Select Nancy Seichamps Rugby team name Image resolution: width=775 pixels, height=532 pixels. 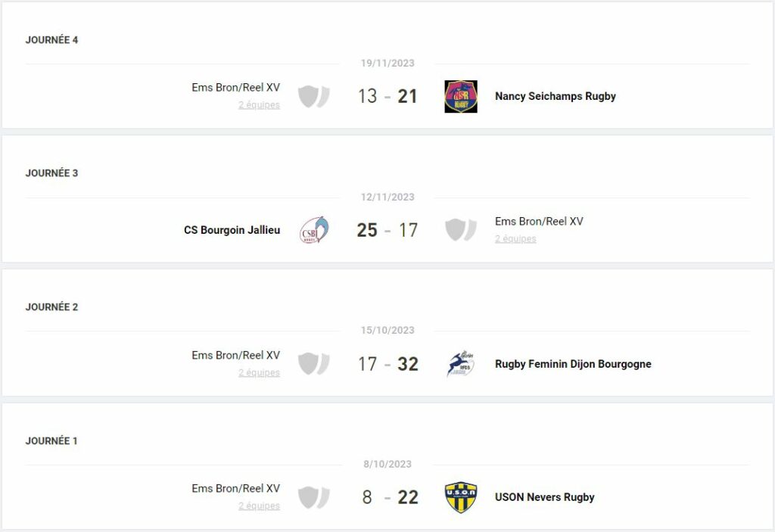556,96
